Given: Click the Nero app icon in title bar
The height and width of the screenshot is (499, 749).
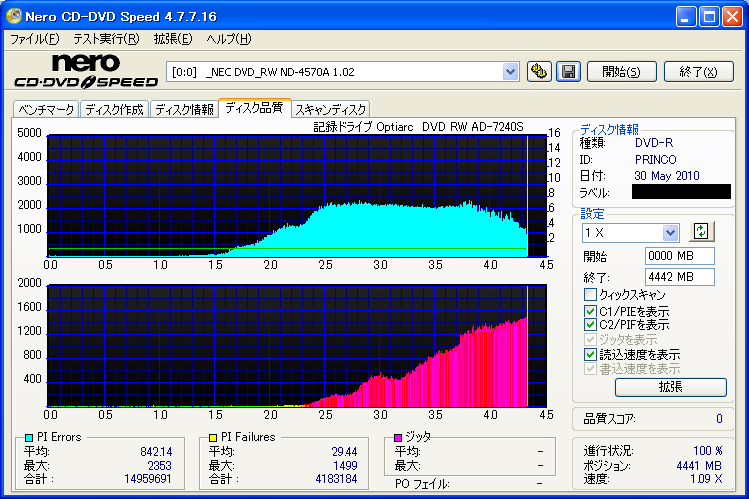Looking at the screenshot, I should tap(13, 16).
